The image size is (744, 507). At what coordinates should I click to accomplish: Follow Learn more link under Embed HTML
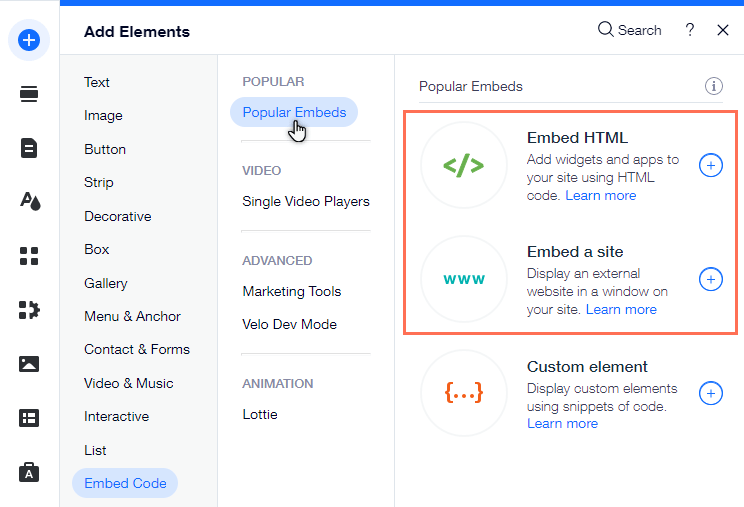(x=601, y=195)
